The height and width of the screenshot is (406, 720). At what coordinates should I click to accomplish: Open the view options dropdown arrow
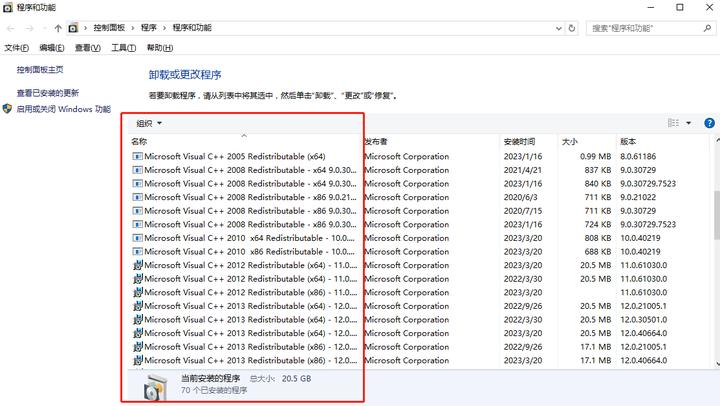688,123
